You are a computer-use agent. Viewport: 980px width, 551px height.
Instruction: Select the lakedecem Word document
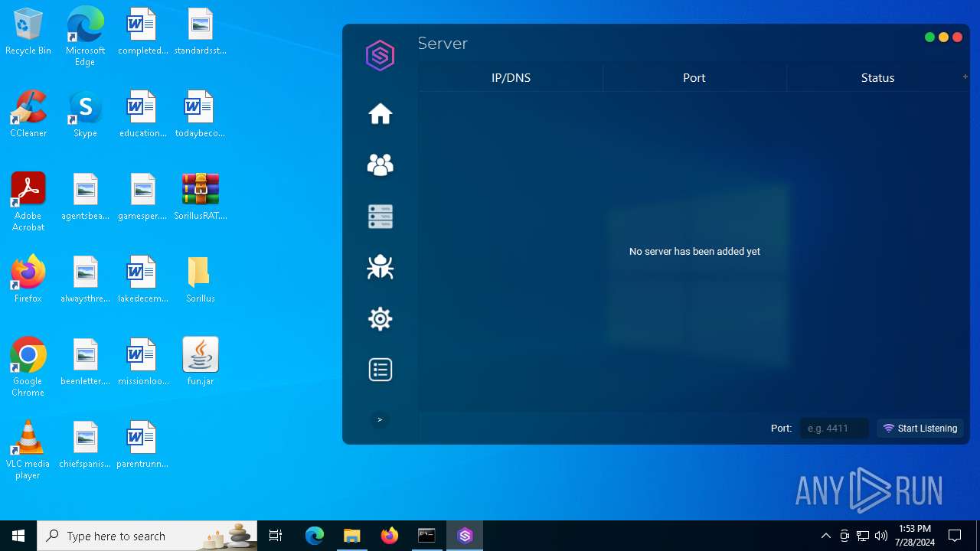(x=142, y=279)
